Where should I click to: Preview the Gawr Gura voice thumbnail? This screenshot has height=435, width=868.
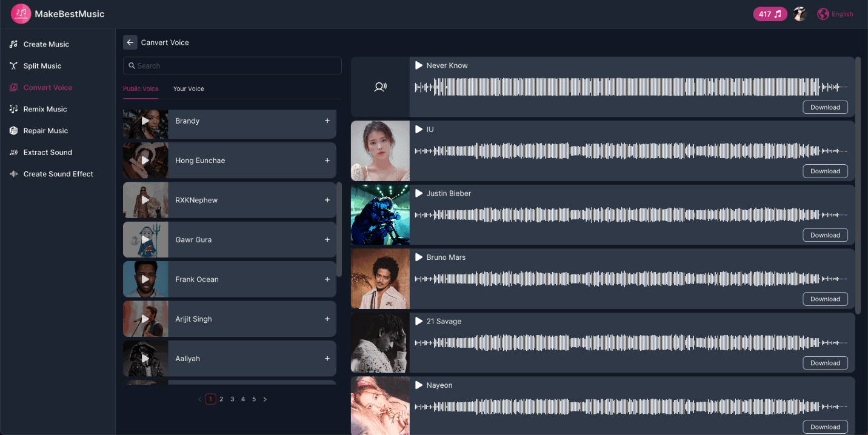[145, 240]
